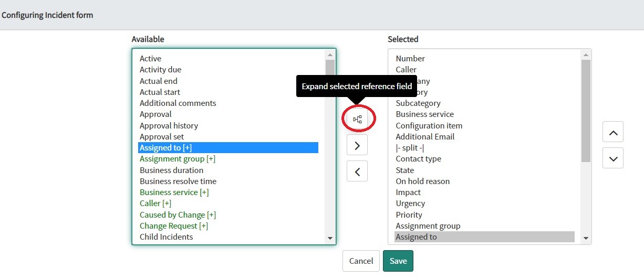
Task: Select Configuration item in Selected list
Action: click(484, 126)
